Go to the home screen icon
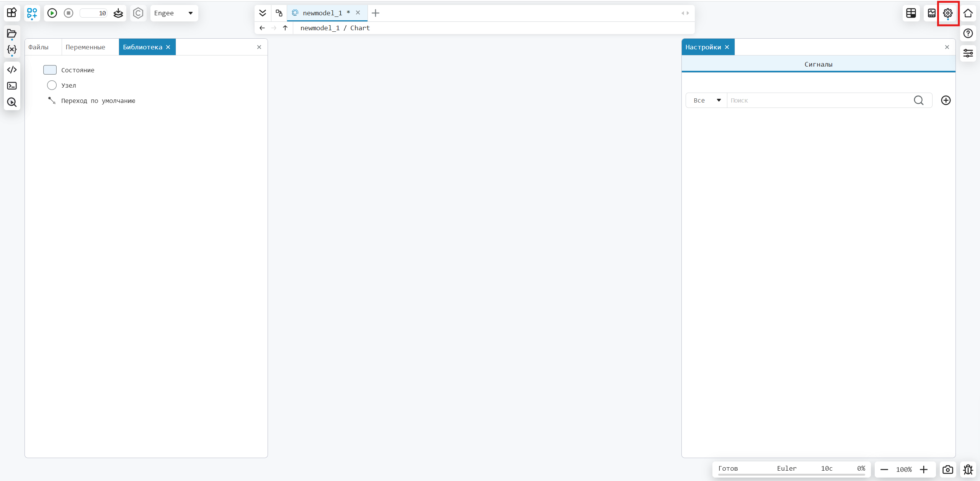Viewport: 980px width, 481px height. pyautogui.click(x=968, y=13)
